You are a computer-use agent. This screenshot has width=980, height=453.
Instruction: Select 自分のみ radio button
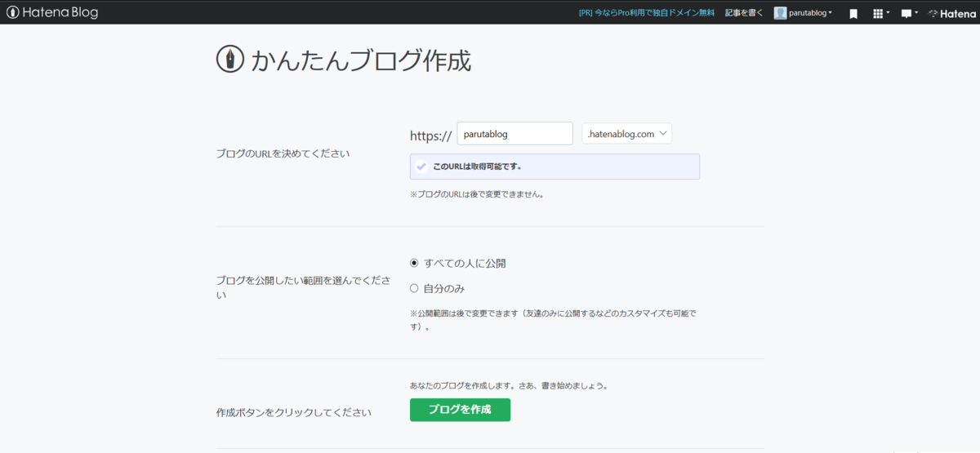click(414, 288)
